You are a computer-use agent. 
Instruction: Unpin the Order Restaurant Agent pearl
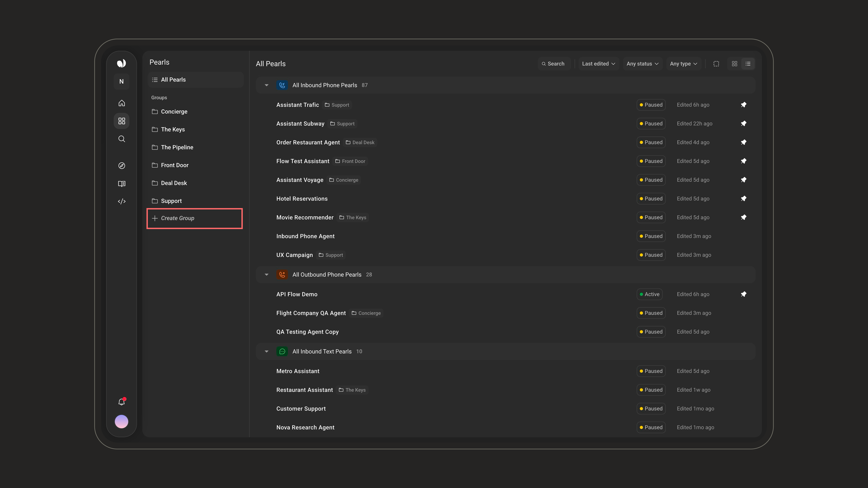tap(744, 143)
